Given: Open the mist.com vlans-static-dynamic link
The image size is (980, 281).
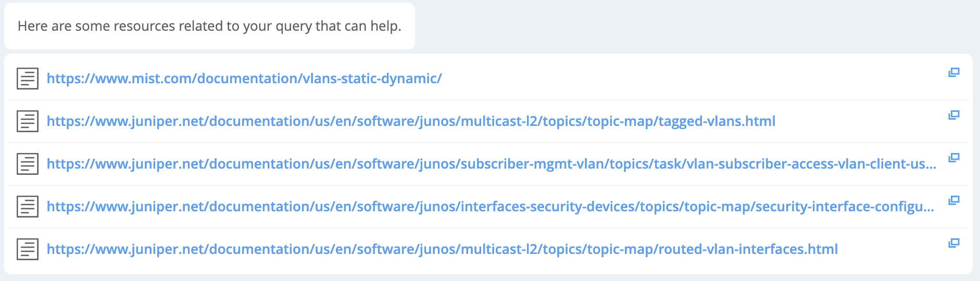Looking at the screenshot, I should coord(244,79).
